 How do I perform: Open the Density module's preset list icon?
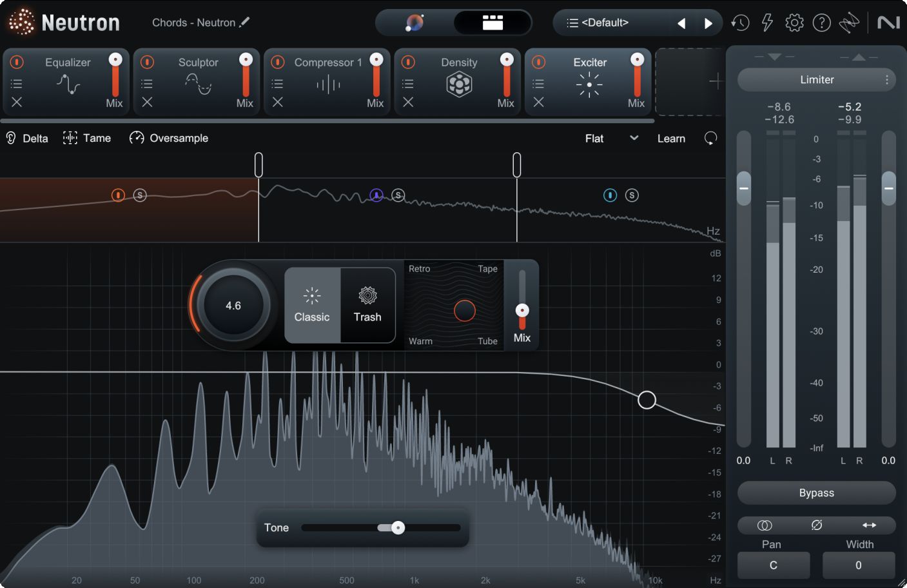click(407, 83)
